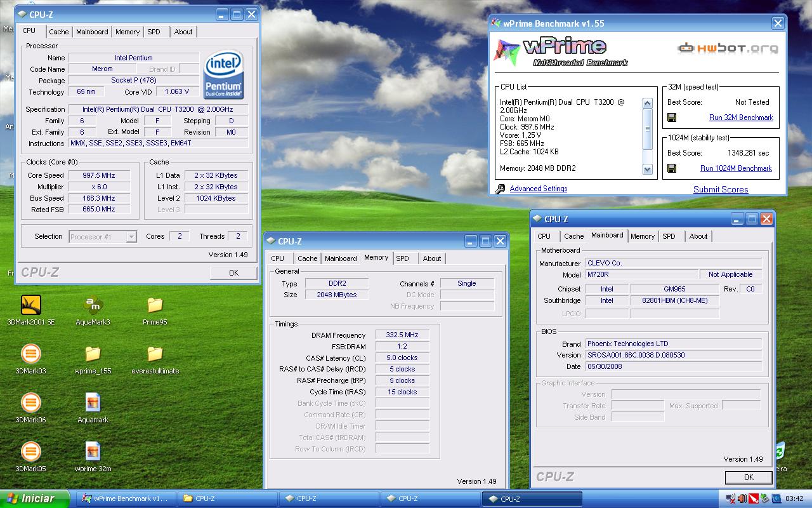Image resolution: width=812 pixels, height=508 pixels.
Task: Switch to wPrime Benchmark taskbar button
Action: [x=126, y=498]
